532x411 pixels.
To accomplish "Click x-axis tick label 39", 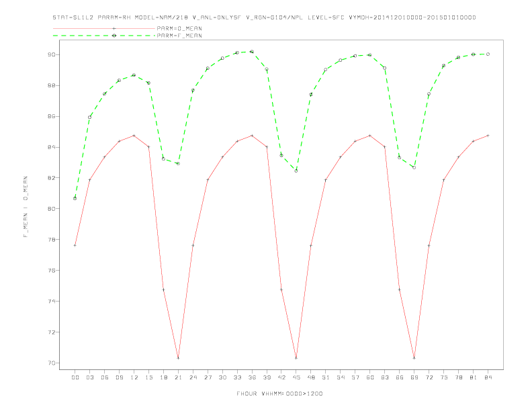I will [267, 377].
